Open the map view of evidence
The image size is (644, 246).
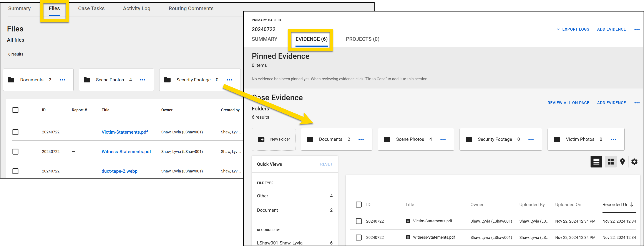[622, 162]
